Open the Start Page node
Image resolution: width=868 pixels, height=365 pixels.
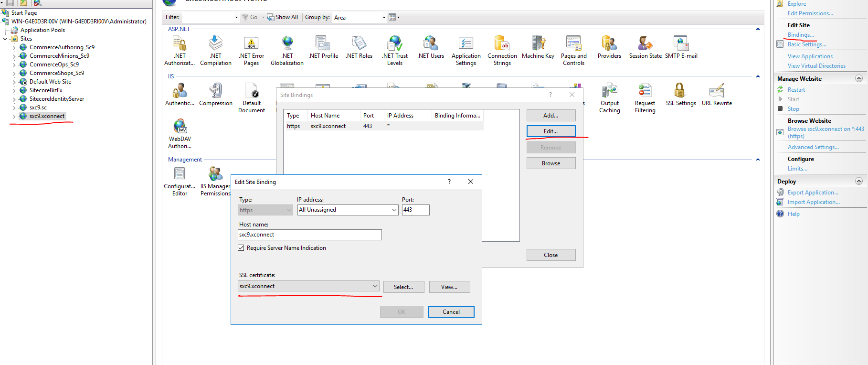[x=24, y=13]
